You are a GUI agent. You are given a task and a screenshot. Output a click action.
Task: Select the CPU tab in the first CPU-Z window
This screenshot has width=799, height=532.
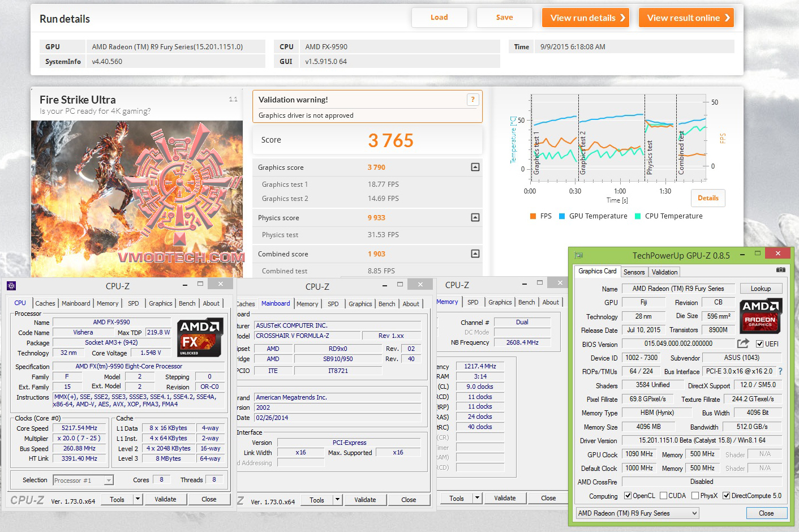tap(20, 303)
